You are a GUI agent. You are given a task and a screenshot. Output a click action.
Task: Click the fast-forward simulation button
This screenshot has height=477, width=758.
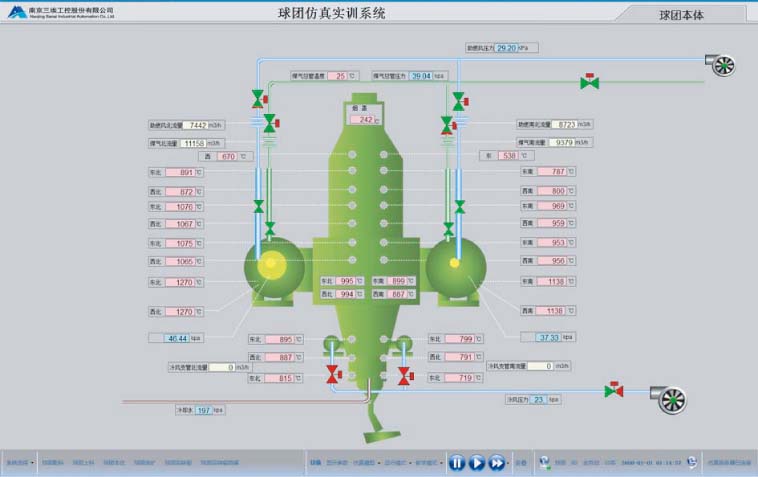pos(496,462)
